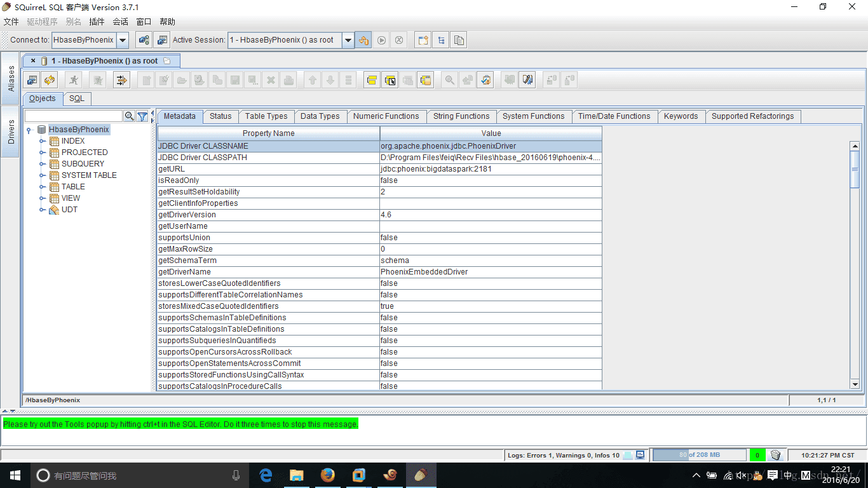This screenshot has width=868, height=488.
Task: Click the magnifier icon next to tree filter field
Action: [x=130, y=116]
